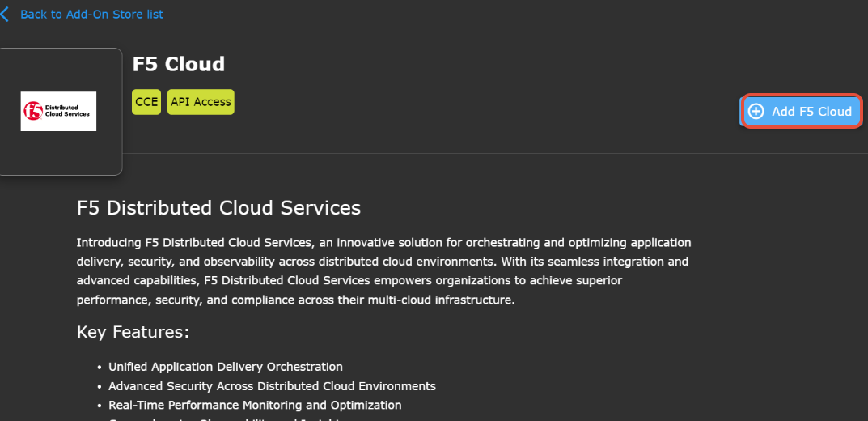Click the F5 Cloud title
Screen dimensions: 868x421
tap(178, 64)
